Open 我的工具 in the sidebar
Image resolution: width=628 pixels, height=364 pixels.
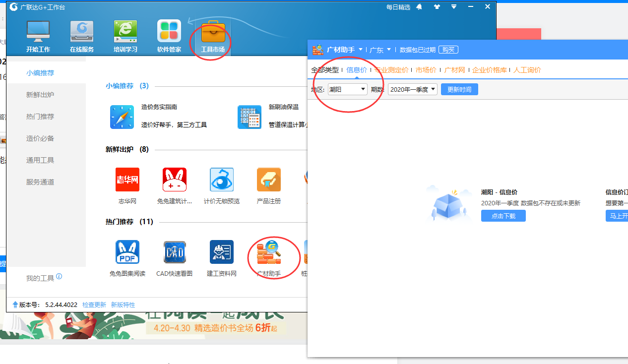pos(40,278)
